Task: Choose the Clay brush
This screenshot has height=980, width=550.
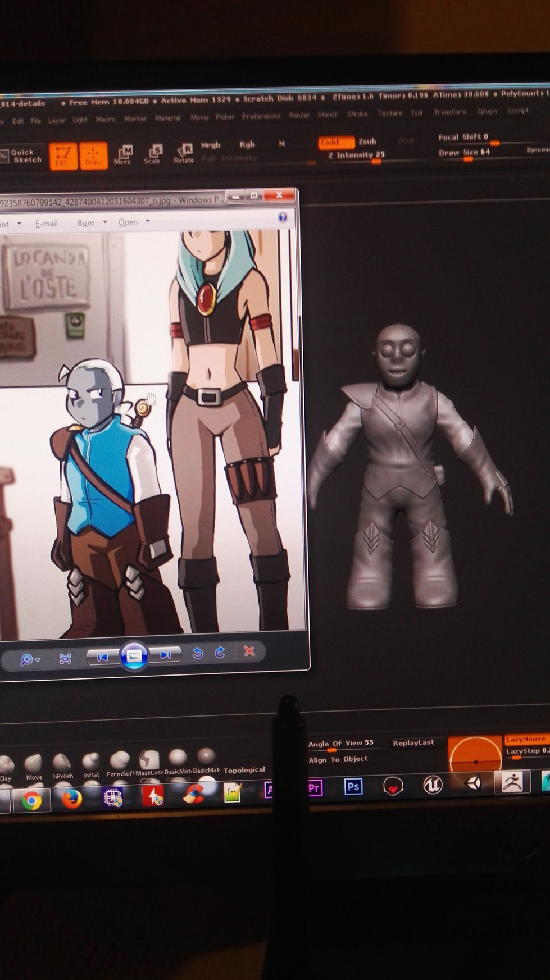Action: click(x=6, y=768)
